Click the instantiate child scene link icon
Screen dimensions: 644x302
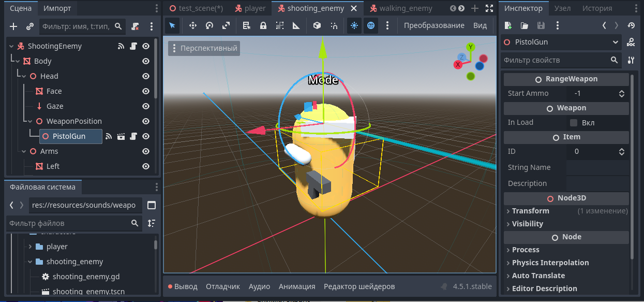click(30, 26)
